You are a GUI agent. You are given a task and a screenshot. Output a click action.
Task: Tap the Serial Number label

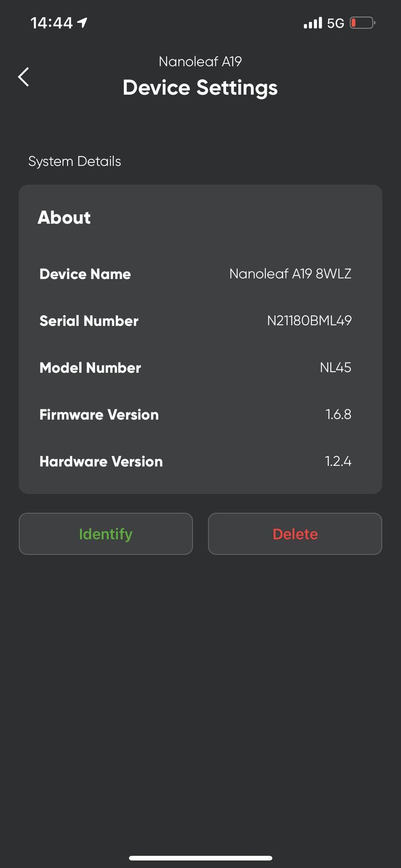pos(89,321)
